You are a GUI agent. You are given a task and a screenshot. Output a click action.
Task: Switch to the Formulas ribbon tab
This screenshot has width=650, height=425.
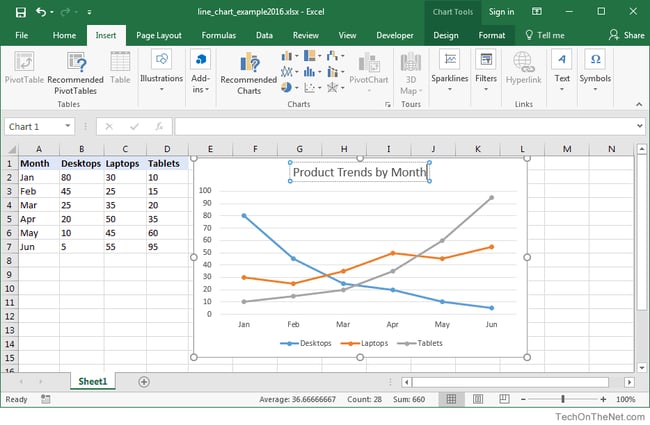[x=218, y=34]
